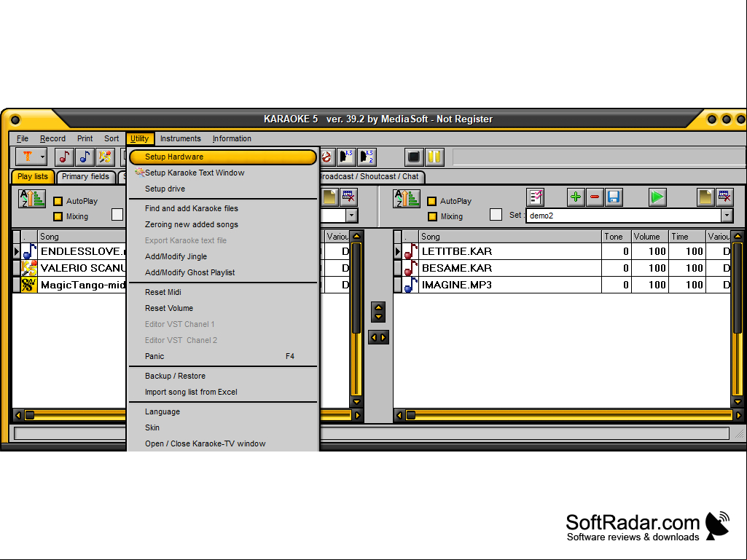The width and height of the screenshot is (747, 560).
Task: Select Backup / Restore menu entry
Action: coord(222,376)
